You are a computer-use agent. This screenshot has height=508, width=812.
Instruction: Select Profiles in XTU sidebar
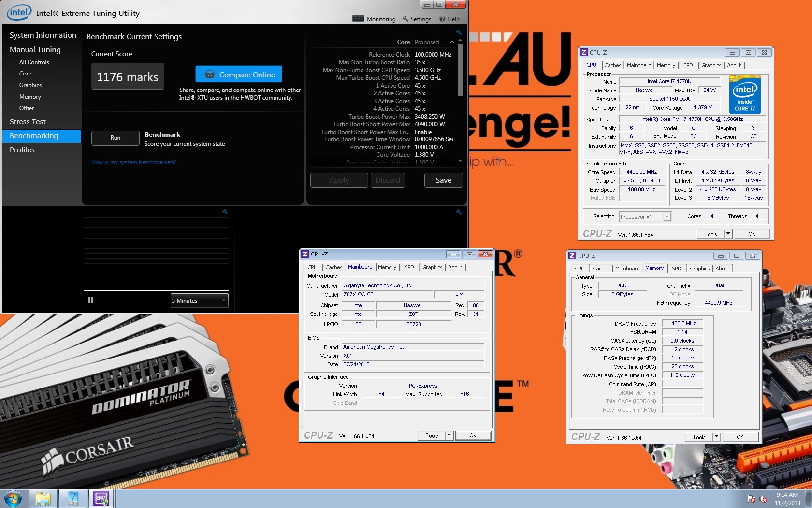[x=22, y=149]
